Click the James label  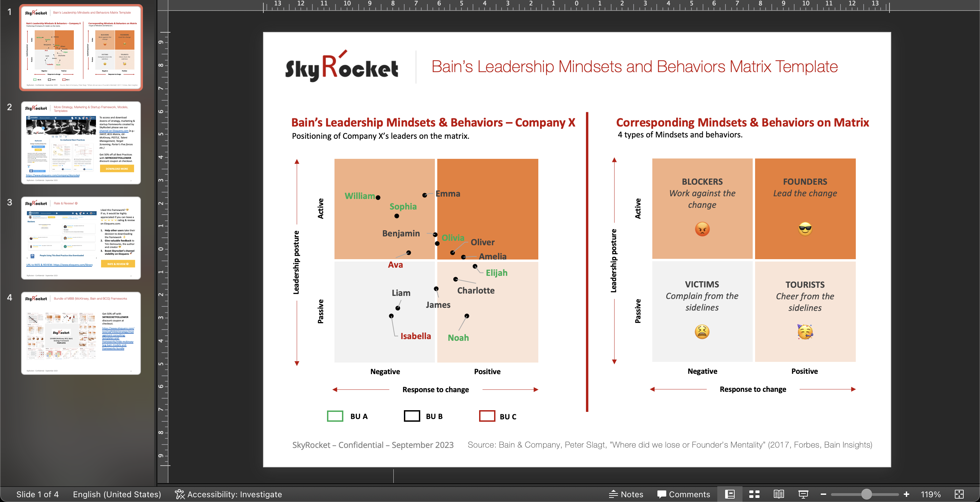438,305
